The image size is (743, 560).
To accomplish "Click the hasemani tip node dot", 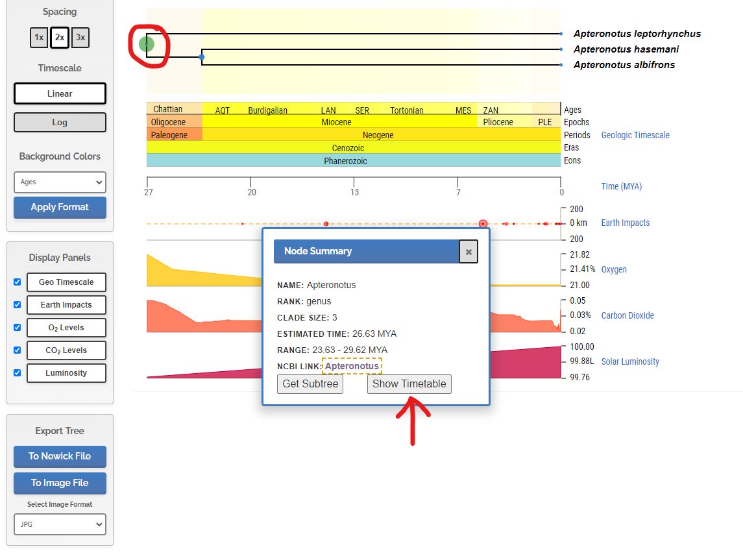I will point(561,49).
